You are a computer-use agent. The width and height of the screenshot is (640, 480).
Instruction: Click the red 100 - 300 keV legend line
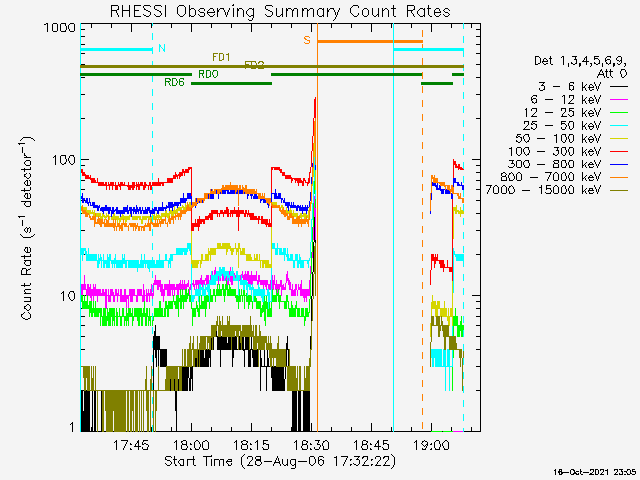click(x=619, y=151)
